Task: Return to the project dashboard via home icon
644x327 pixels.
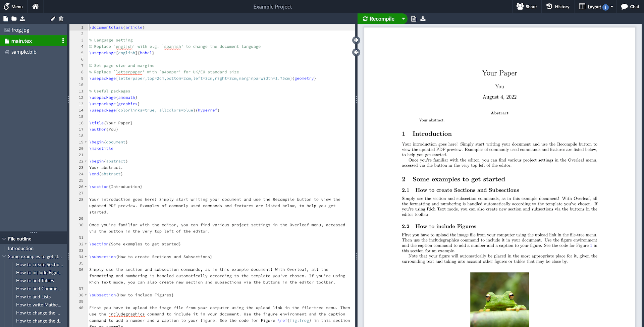Action: tap(35, 6)
